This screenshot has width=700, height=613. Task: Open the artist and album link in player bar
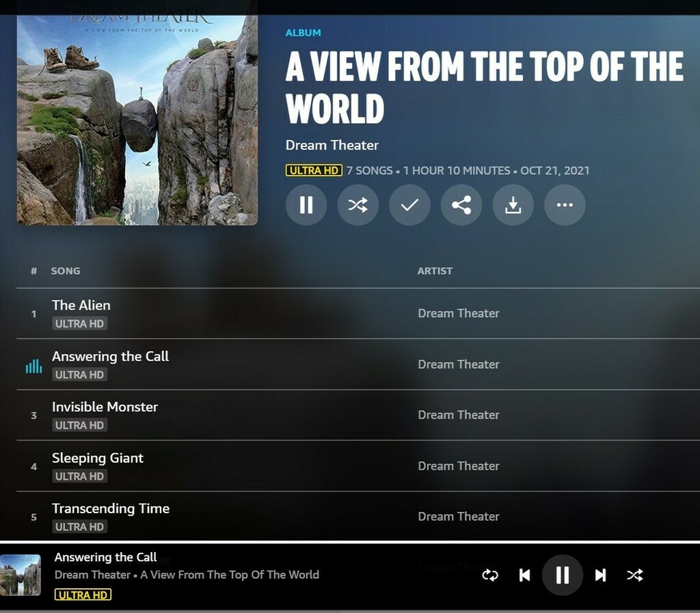point(187,575)
